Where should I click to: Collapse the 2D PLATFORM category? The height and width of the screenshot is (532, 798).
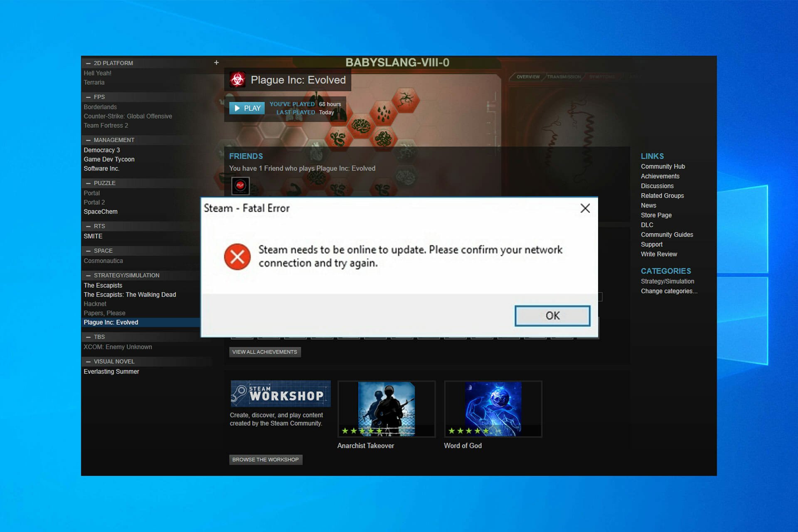tap(88, 63)
